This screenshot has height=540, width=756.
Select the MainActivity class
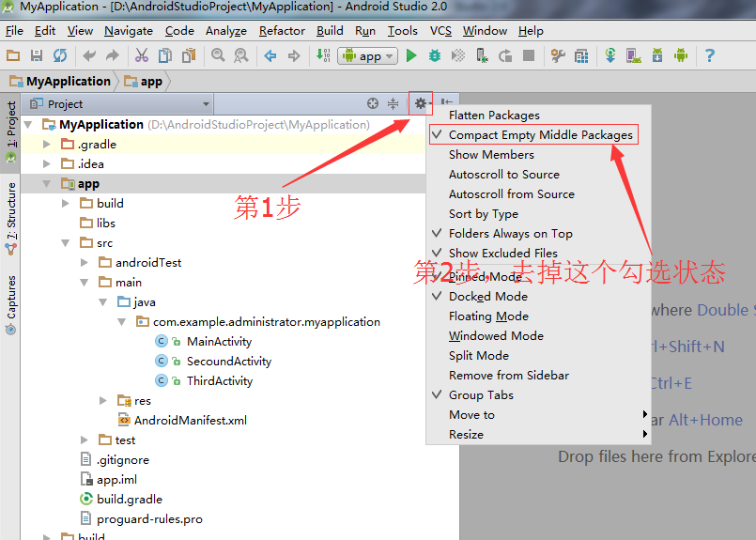click(x=220, y=342)
